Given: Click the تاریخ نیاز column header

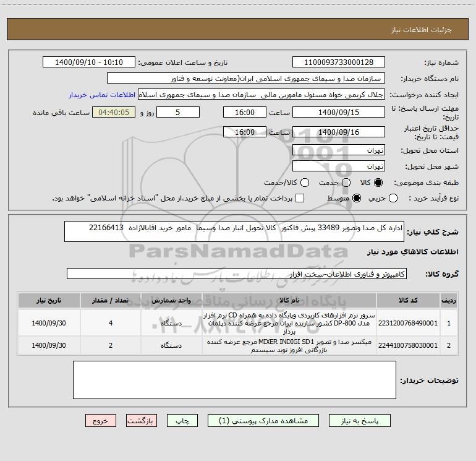Looking at the screenshot, I should [49, 300].
